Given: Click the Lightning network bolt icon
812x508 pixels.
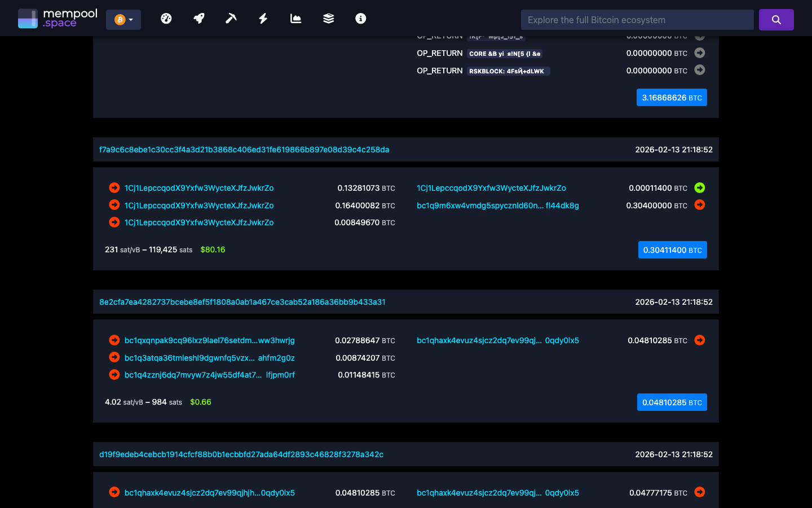Looking at the screenshot, I should pyautogui.click(x=263, y=18).
